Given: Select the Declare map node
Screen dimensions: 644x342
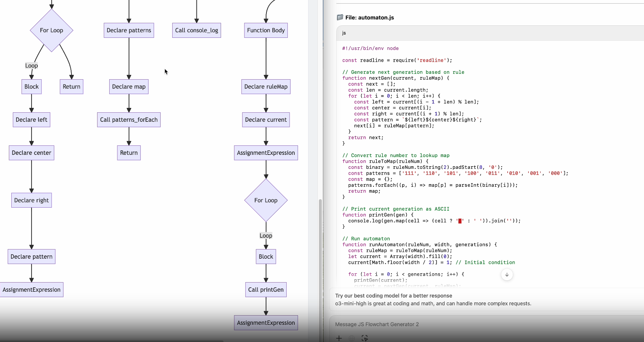Looking at the screenshot, I should [129, 87].
